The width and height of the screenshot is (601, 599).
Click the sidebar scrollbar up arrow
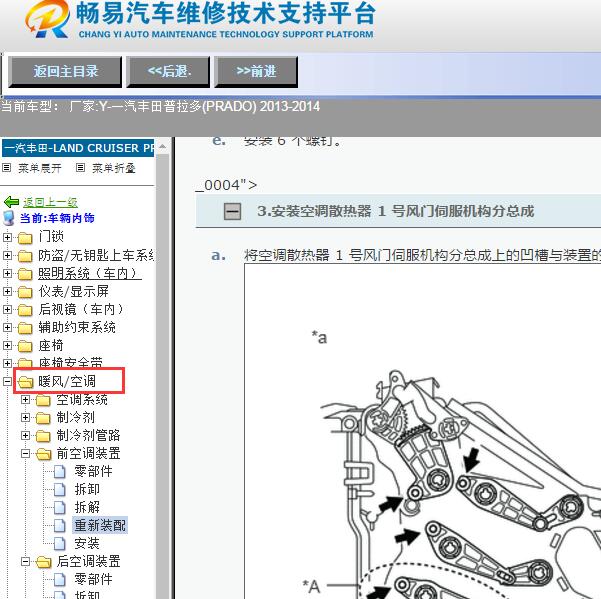click(x=163, y=147)
